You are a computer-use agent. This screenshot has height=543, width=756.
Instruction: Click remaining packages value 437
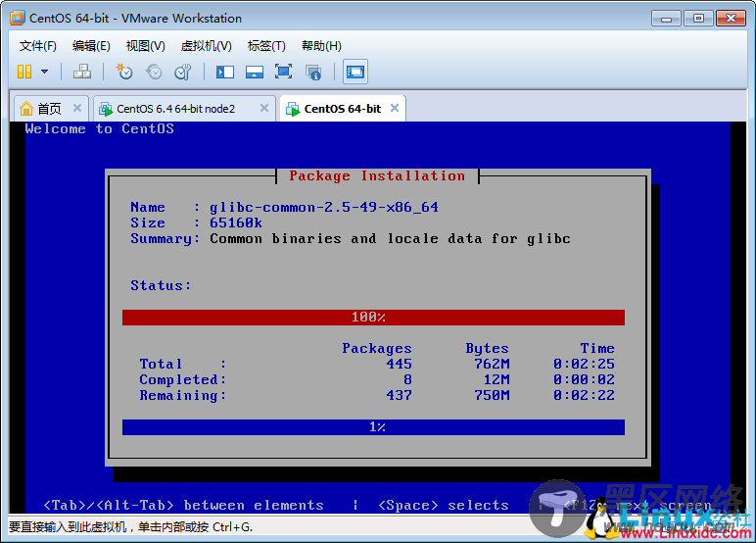[x=400, y=395]
